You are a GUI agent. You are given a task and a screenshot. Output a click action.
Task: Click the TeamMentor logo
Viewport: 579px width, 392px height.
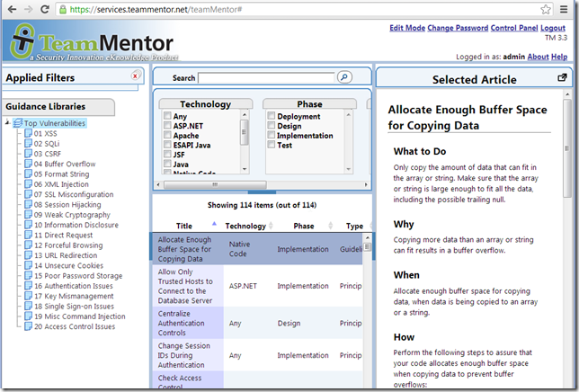click(94, 42)
